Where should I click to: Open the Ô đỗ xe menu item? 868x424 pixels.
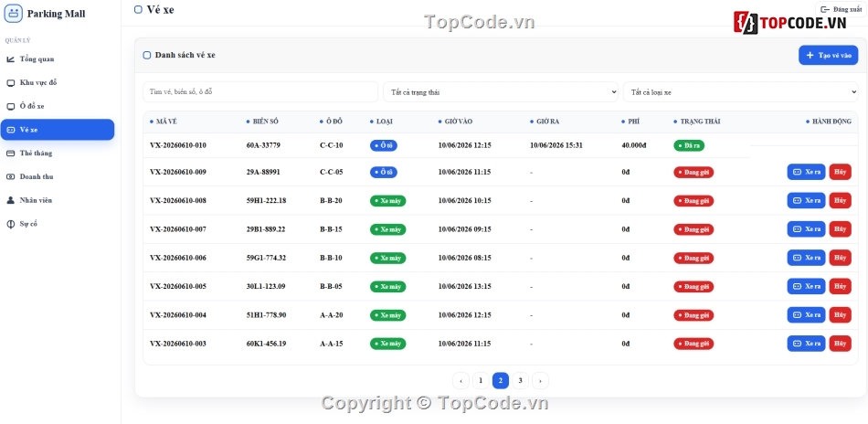58,106
